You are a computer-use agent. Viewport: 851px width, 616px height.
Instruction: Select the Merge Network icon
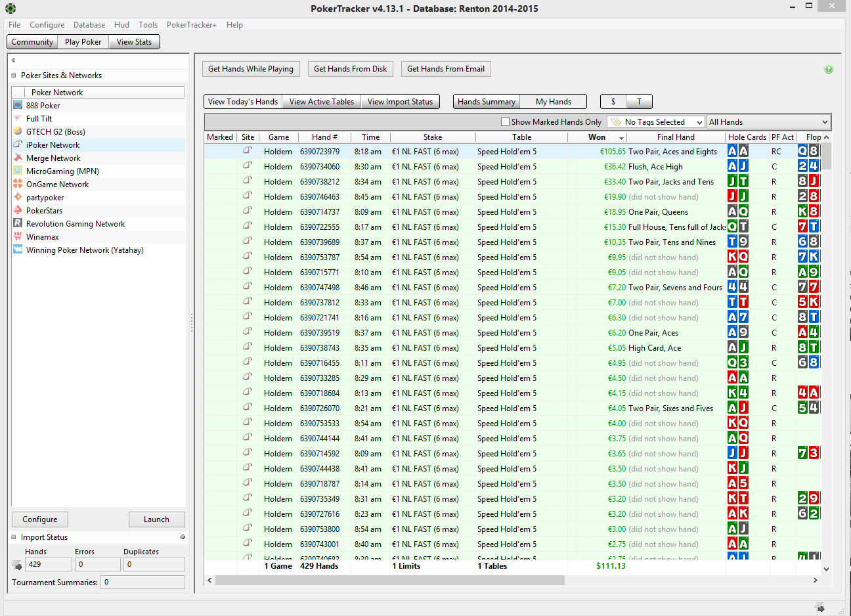pos(18,158)
